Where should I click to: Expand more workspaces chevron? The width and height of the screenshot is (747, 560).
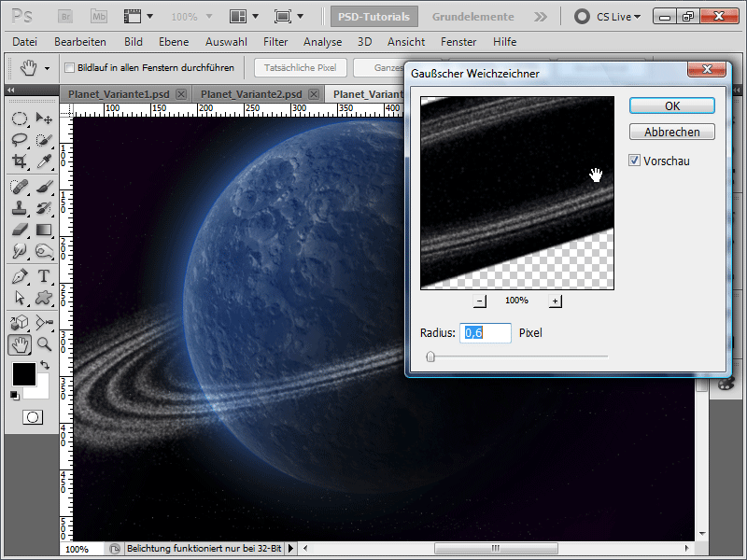(x=541, y=17)
